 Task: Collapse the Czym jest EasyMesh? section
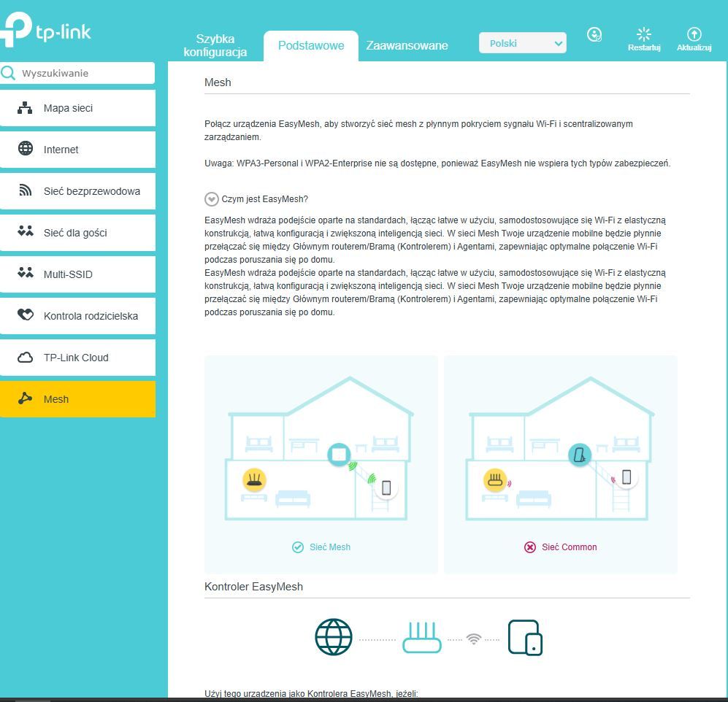tap(211, 199)
